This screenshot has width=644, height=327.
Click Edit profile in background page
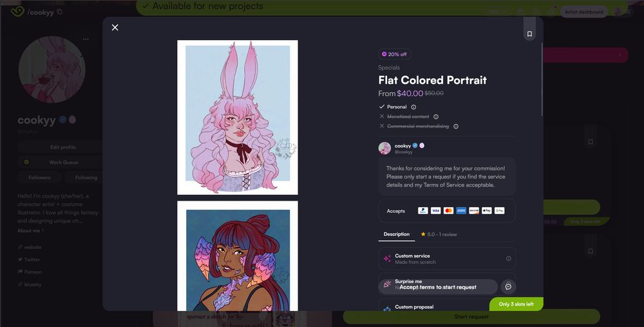coord(63,147)
